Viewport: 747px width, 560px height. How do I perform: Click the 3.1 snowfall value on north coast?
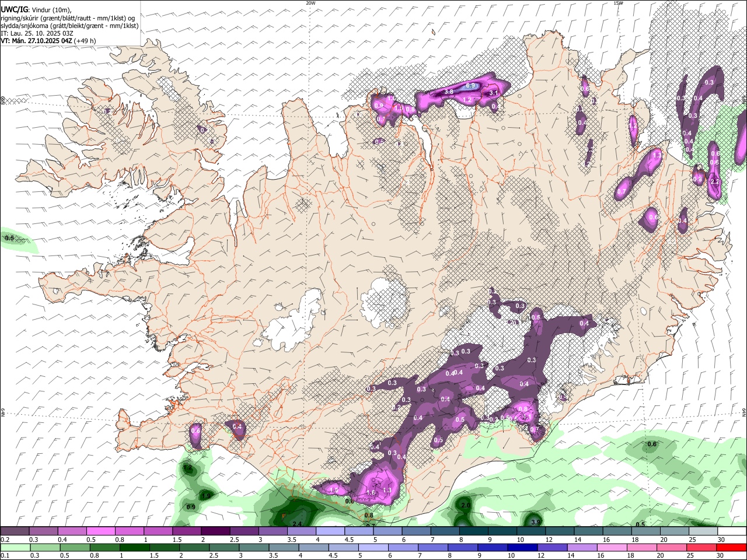coord(493,93)
